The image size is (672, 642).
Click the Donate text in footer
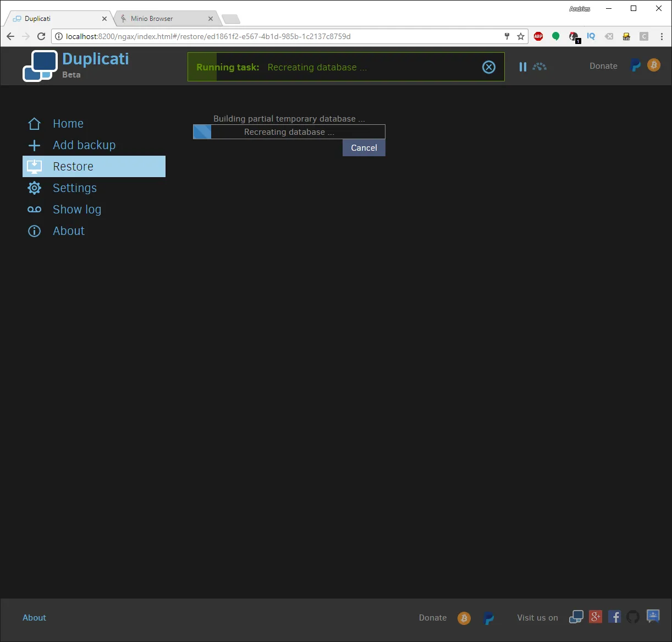[x=433, y=618]
